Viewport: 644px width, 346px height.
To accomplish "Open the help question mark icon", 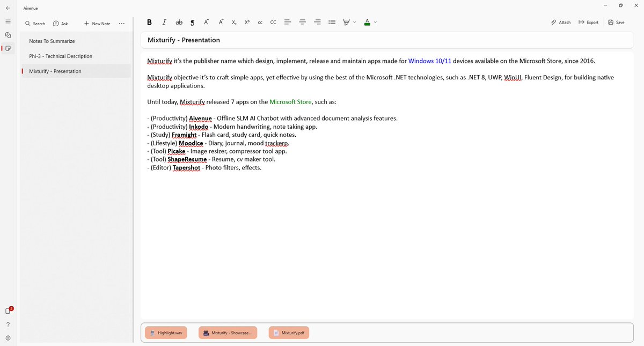I will coord(8,325).
